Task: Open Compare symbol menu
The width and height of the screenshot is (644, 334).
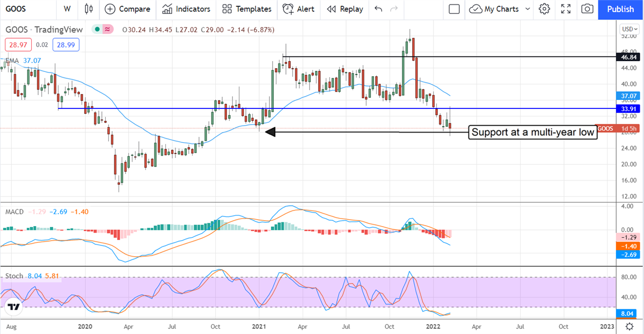Action: (127, 9)
